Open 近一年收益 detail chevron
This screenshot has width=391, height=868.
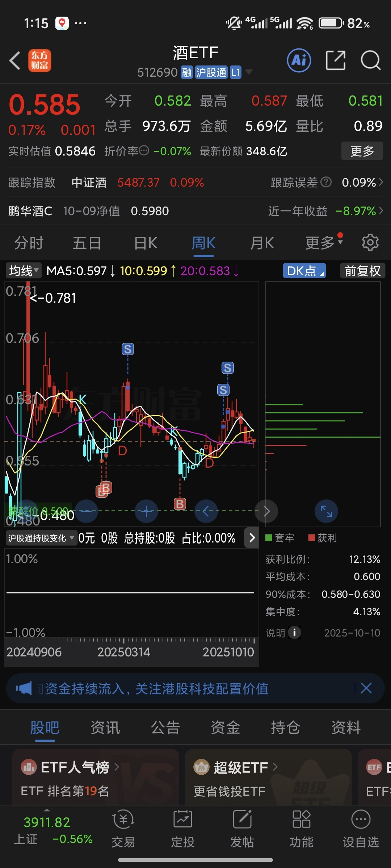coord(381,210)
